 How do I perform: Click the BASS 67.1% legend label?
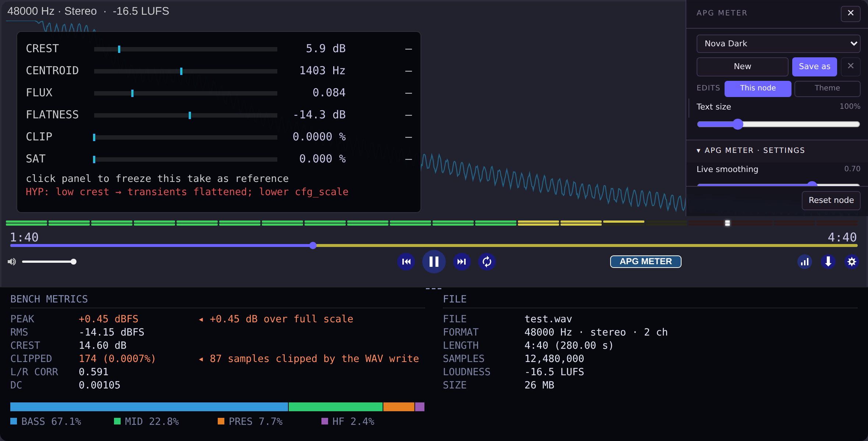pos(51,422)
